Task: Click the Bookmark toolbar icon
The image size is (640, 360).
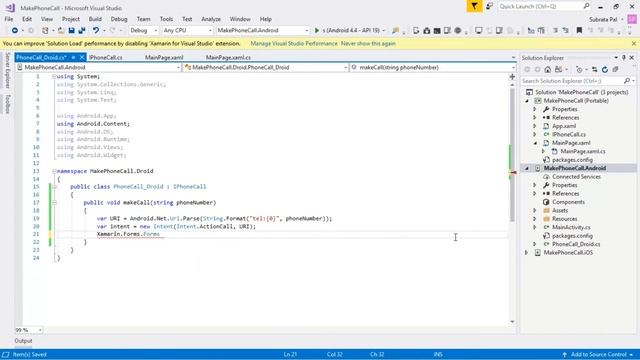Action: (579, 31)
